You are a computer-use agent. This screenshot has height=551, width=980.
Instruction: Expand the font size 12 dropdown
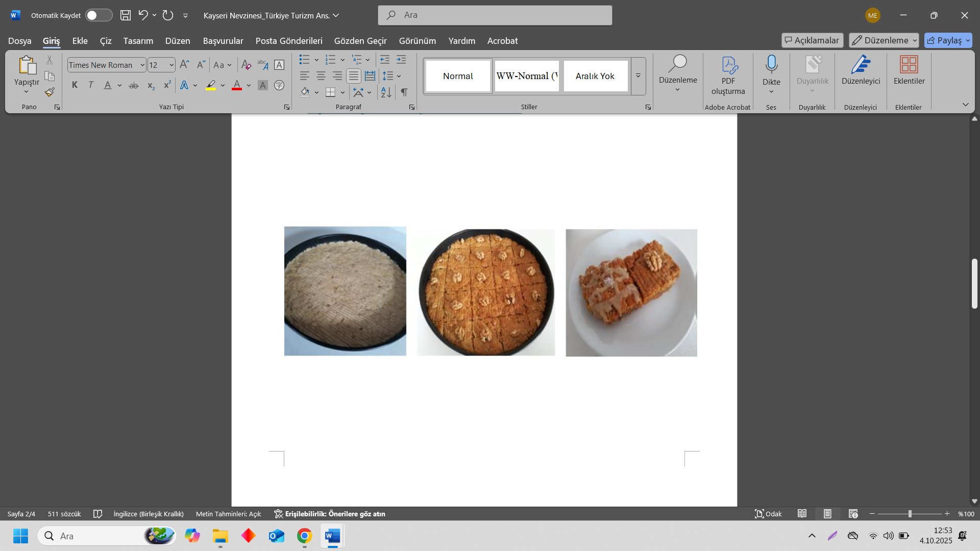coord(171,65)
